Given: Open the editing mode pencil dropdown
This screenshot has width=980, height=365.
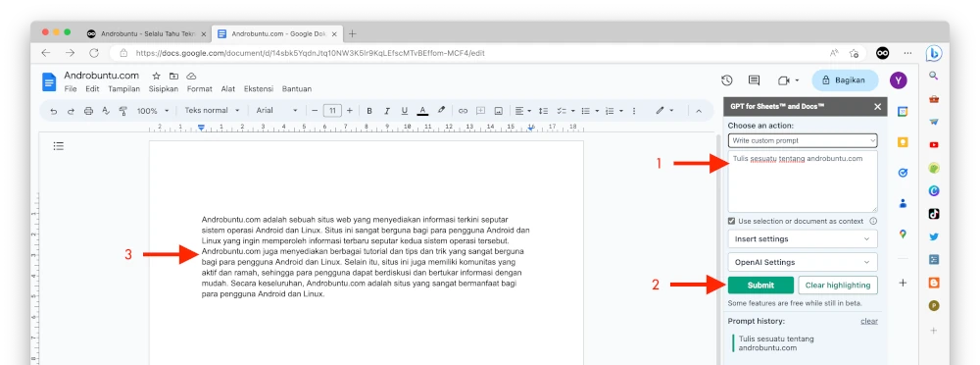Looking at the screenshot, I should point(664,111).
